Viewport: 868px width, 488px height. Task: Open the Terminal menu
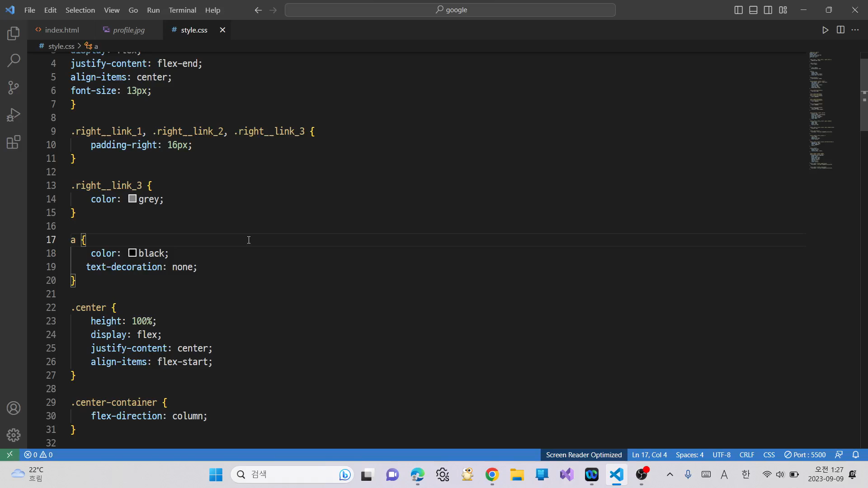click(x=182, y=10)
